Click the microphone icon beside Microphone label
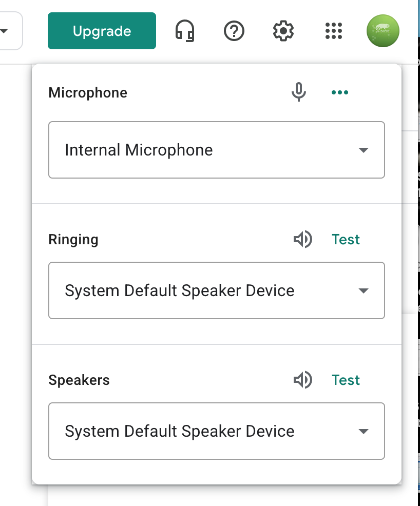 pyautogui.click(x=299, y=92)
